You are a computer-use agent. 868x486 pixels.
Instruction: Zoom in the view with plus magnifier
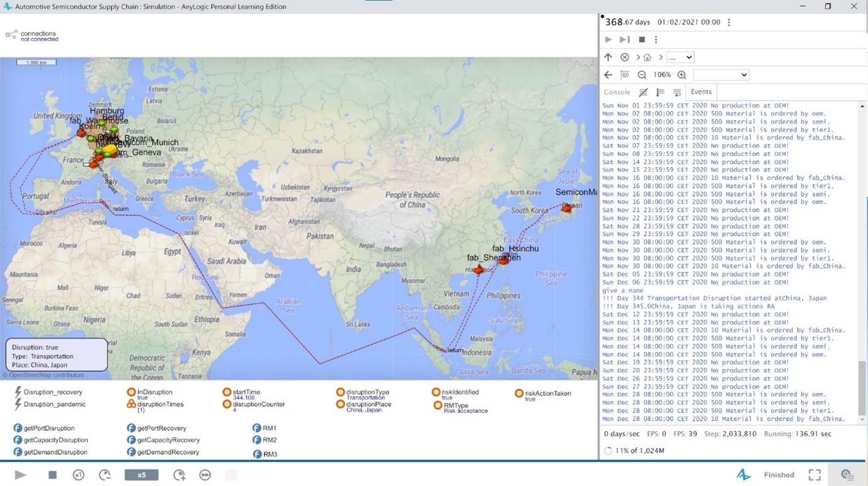[682, 74]
